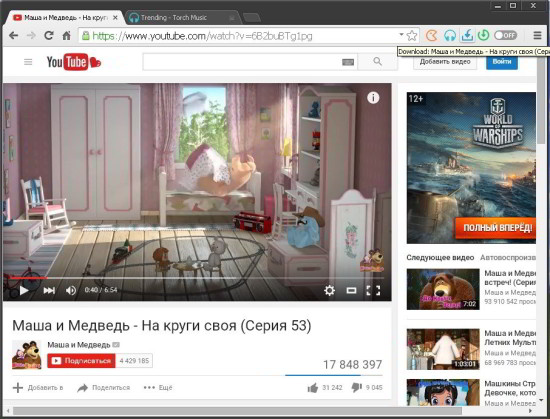Click the red Подписаться subscribe button
This screenshot has width=550, height=419.
(81, 361)
